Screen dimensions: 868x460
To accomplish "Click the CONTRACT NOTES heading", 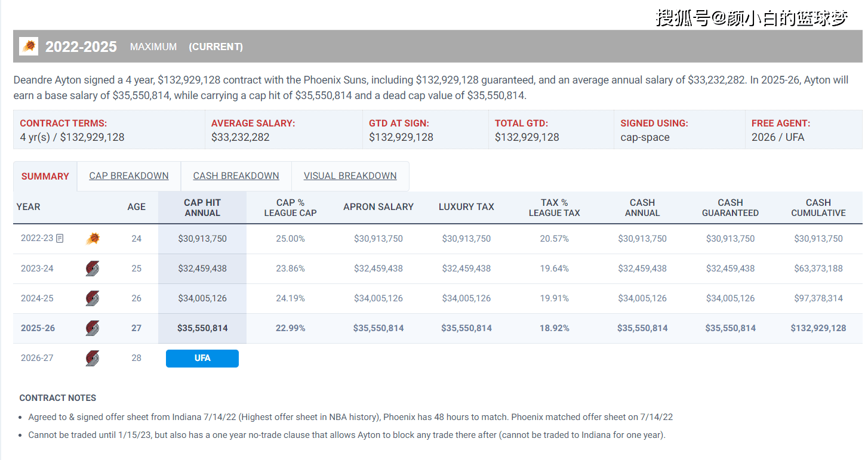I will click(58, 398).
